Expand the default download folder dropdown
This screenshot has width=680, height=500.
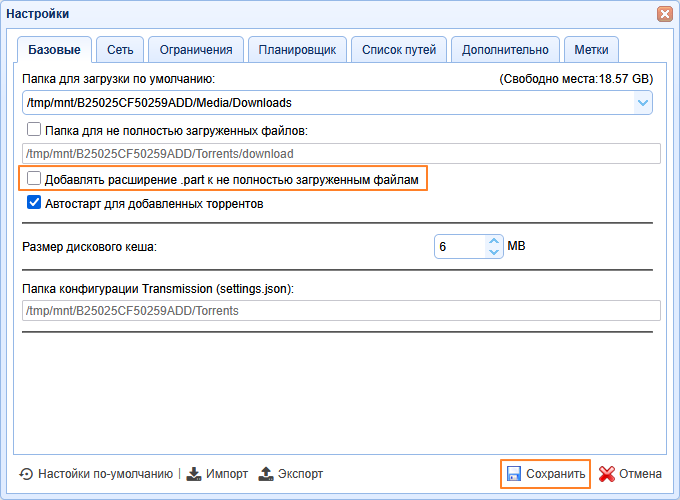coord(642,102)
